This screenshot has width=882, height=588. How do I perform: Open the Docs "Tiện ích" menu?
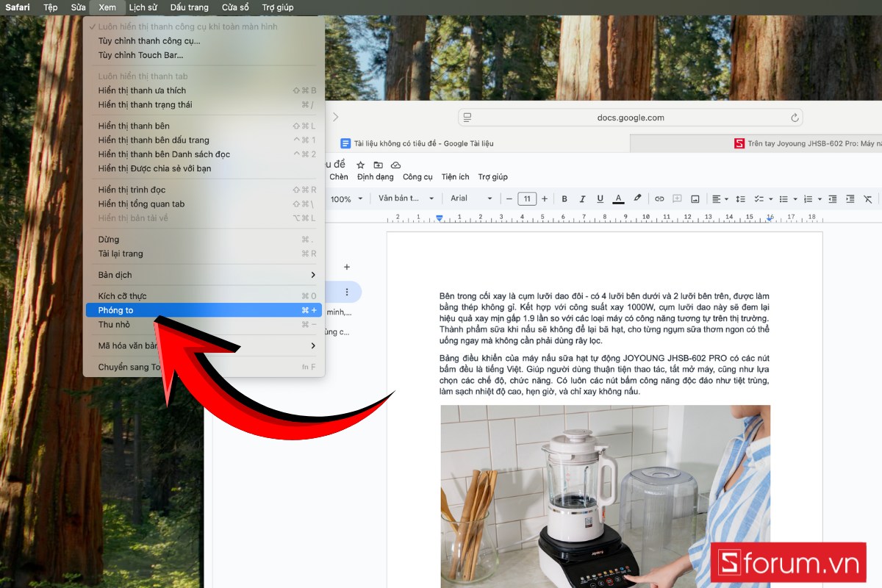[456, 176]
